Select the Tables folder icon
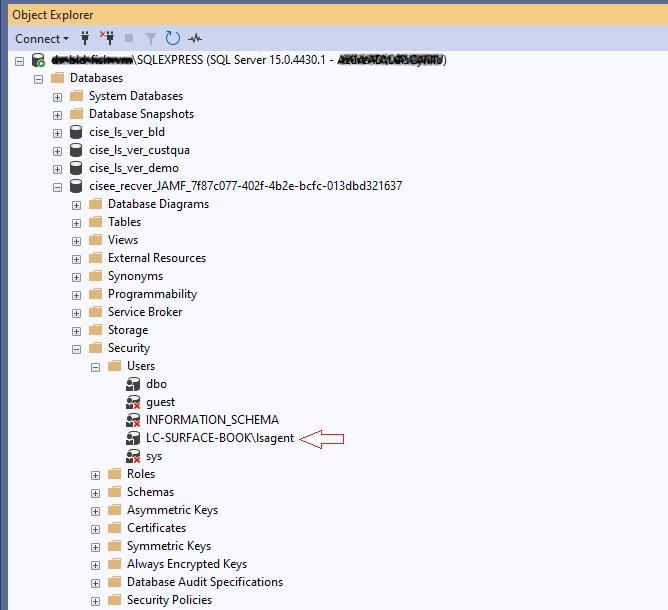Screen dimensions: 668x610 95,222
